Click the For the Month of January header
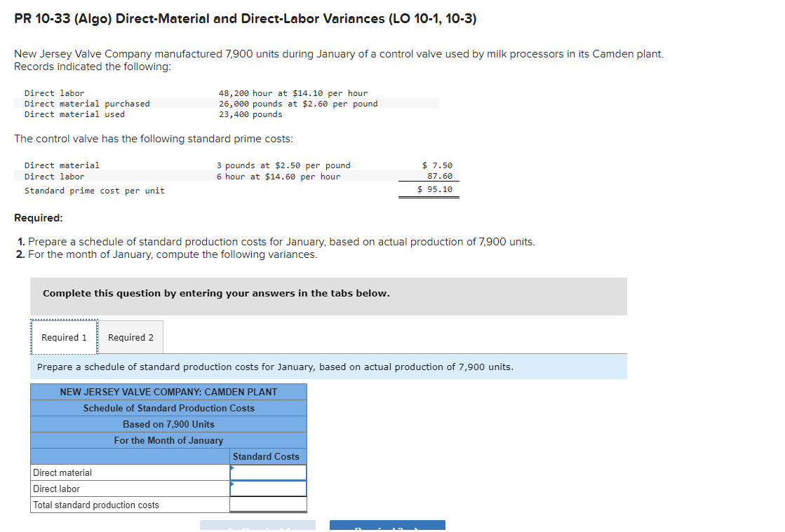Viewport: 785px width, 532px height. 168,440
